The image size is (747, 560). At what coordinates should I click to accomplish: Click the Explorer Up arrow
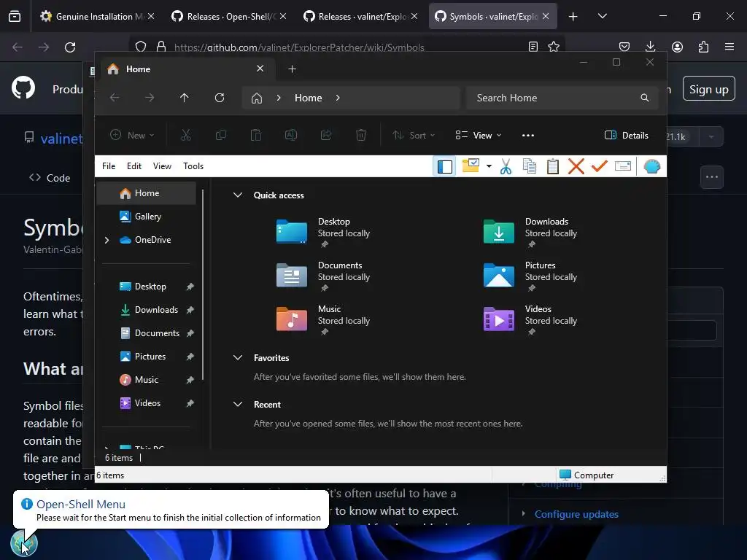pos(185,98)
